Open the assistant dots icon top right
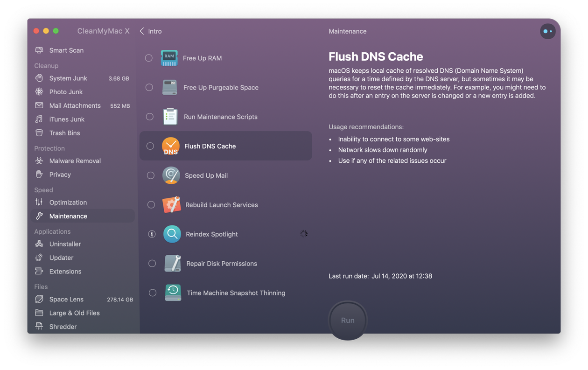This screenshot has height=370, width=588. (548, 31)
